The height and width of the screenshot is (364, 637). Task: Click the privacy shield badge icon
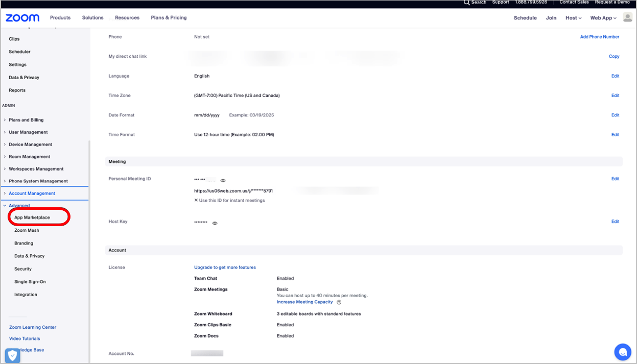[x=12, y=355]
